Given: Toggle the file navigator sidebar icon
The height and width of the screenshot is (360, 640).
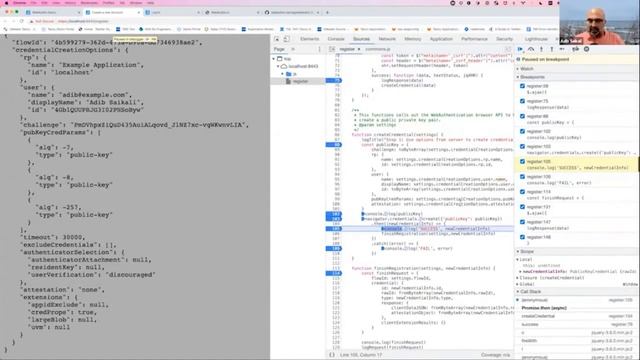Looking at the screenshot, I should click(x=332, y=49).
